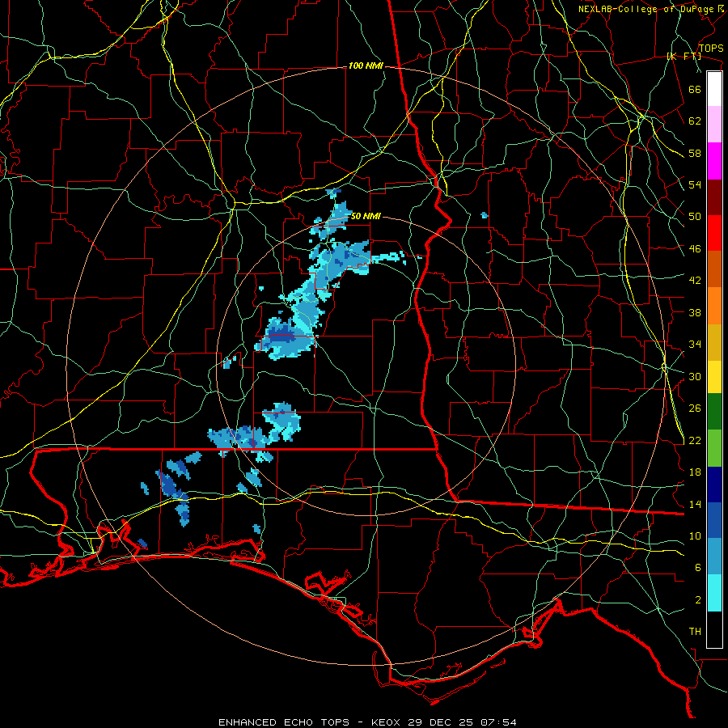Click the TOPS legend title

711,49
